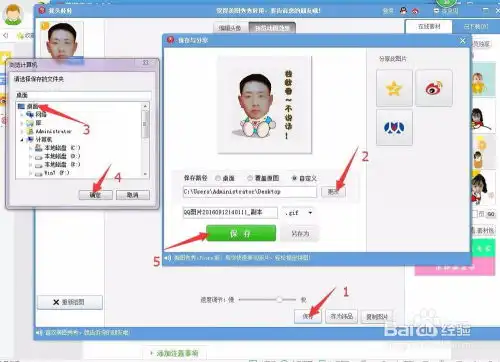Screen dimensions: 500x362
Task: Click the face photo thumbnail in main window
Action: pos(62,42)
